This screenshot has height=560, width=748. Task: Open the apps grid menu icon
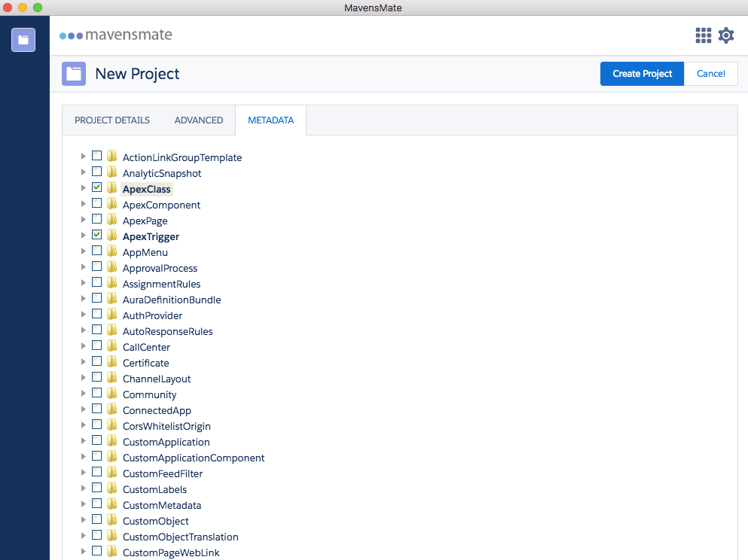[x=703, y=35]
